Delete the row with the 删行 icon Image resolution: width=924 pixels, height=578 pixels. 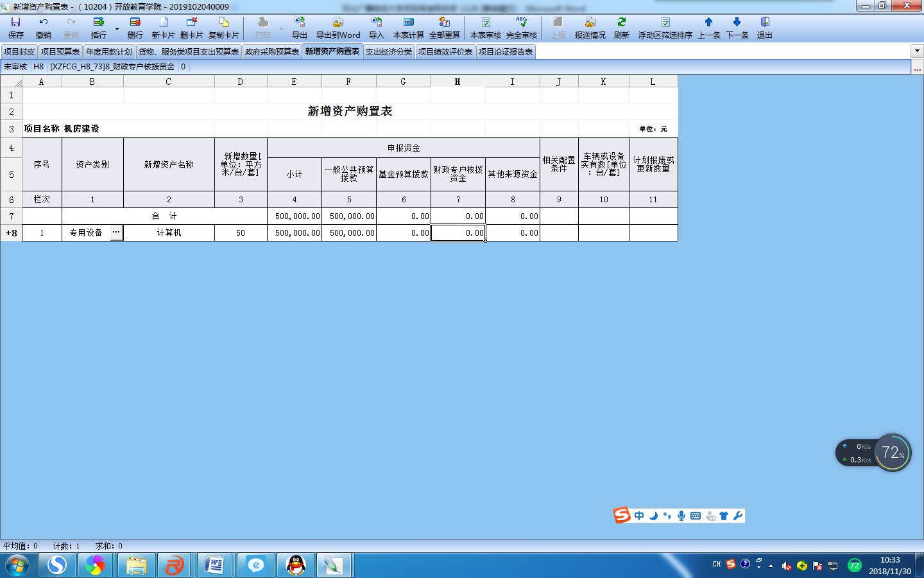(x=135, y=28)
